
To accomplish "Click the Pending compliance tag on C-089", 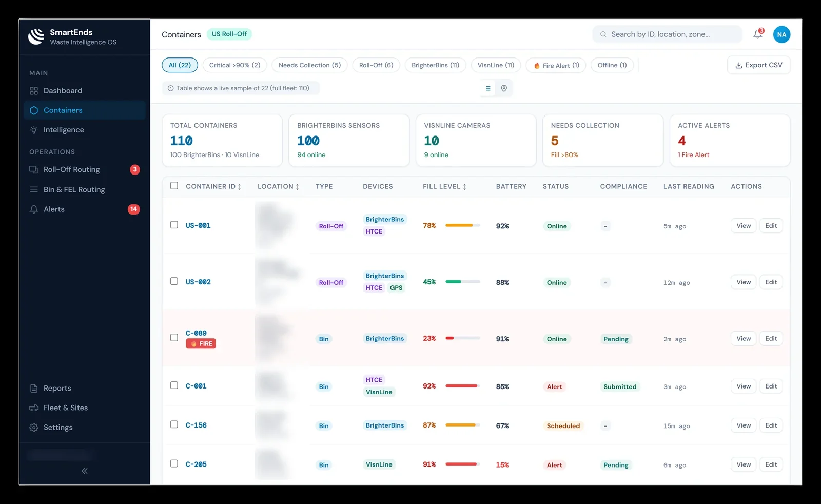I will click(x=616, y=339).
